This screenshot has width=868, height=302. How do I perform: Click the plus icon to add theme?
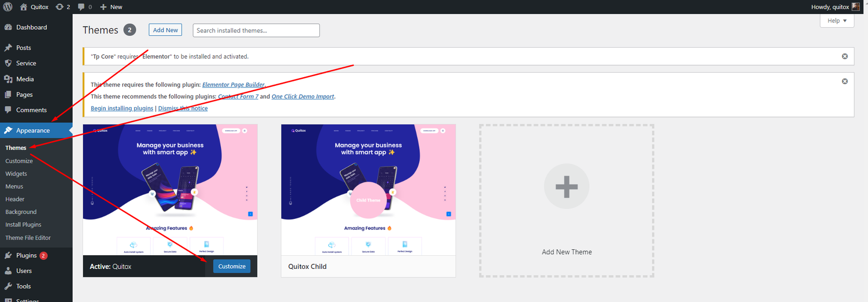[566, 186]
